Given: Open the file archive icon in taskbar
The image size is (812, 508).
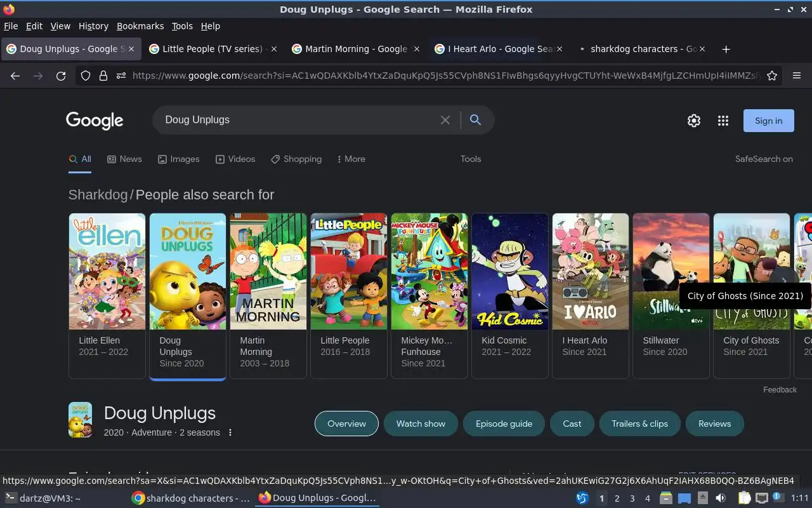Looking at the screenshot, I should [x=665, y=498].
